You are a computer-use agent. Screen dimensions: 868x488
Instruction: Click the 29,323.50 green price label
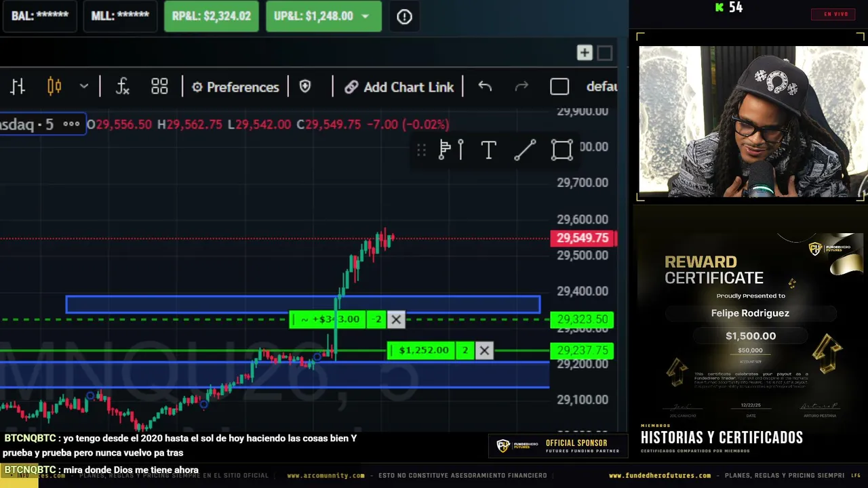(x=583, y=319)
